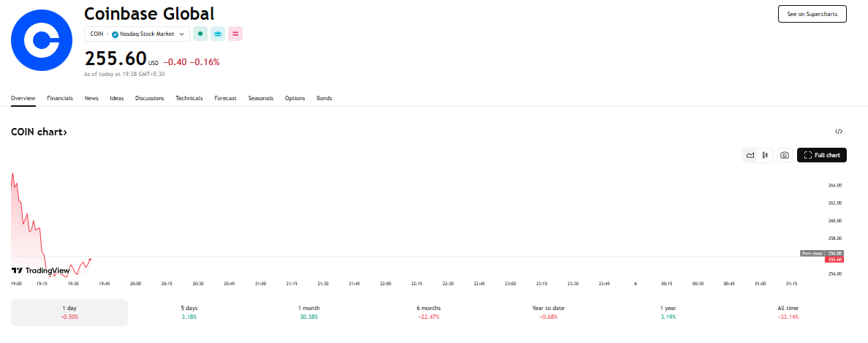Switch chart to candlestick style
Image resolution: width=868 pixels, height=343 pixels.
coord(765,155)
